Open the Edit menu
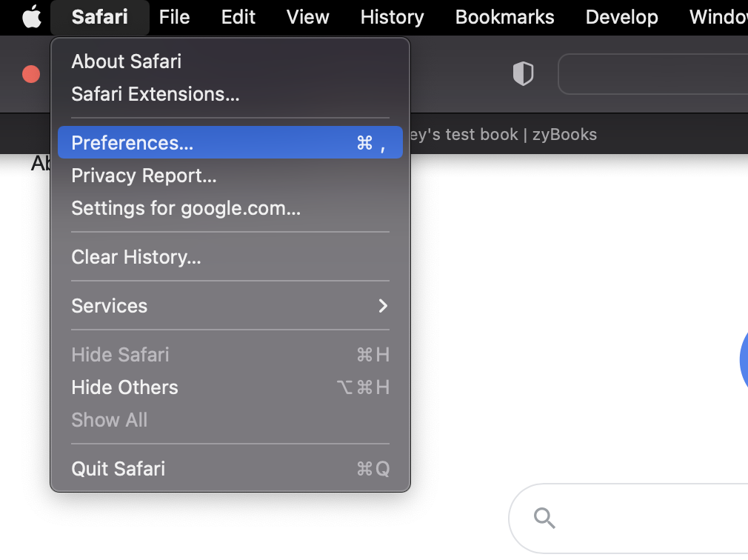This screenshot has height=560, width=748. click(238, 18)
